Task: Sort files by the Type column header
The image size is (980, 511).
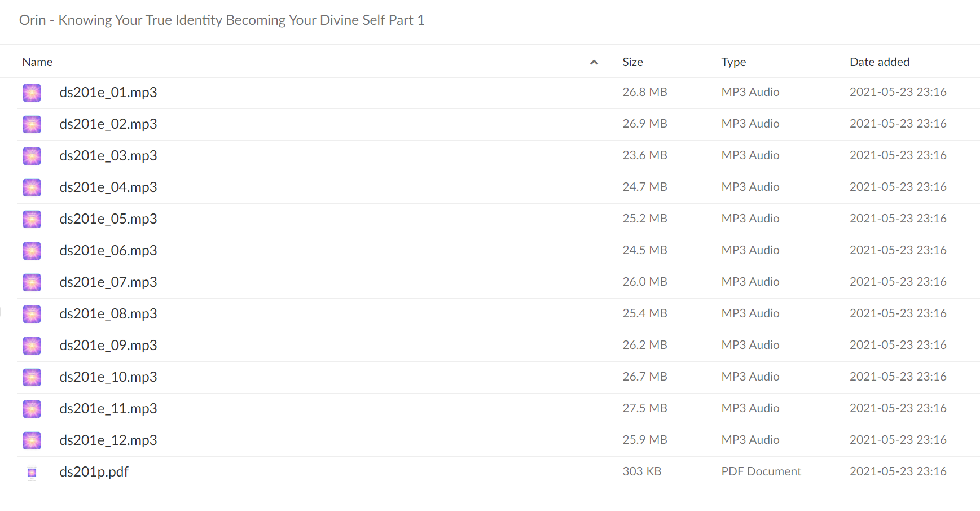Action: coord(733,62)
